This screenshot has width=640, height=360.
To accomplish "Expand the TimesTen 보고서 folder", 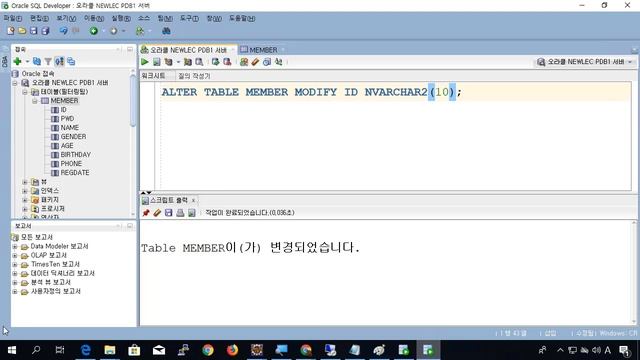I will tap(15, 264).
